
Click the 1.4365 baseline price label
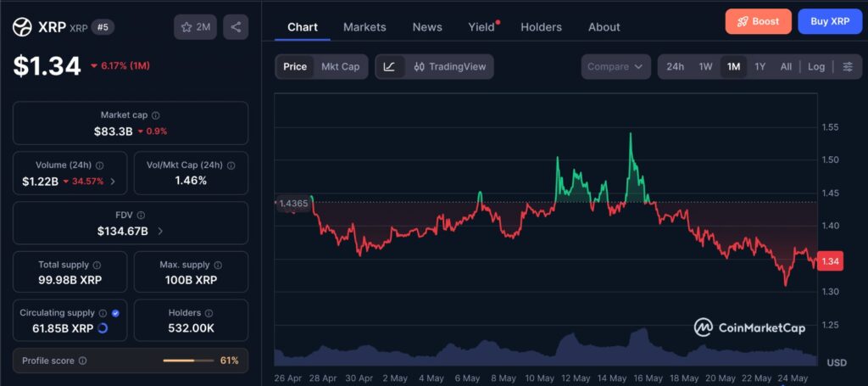(292, 204)
